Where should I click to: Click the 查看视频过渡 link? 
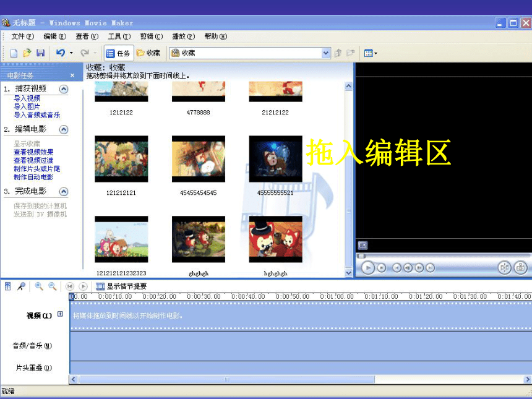pyautogui.click(x=33, y=160)
